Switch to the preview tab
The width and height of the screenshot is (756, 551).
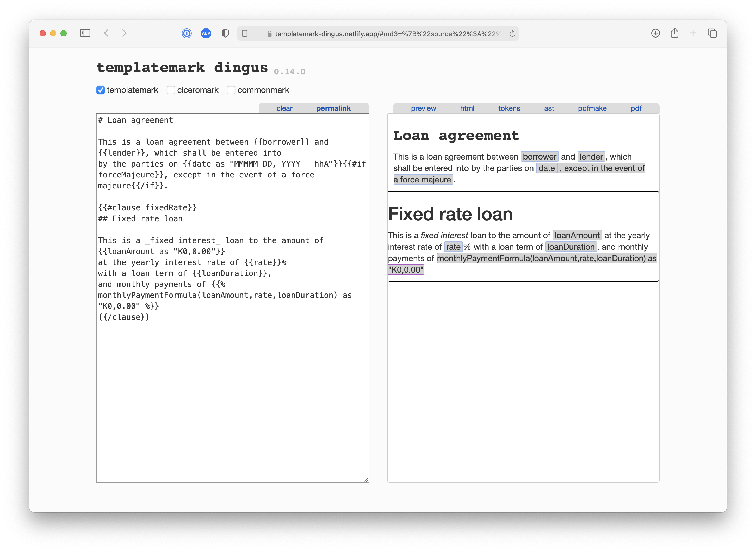[423, 108]
